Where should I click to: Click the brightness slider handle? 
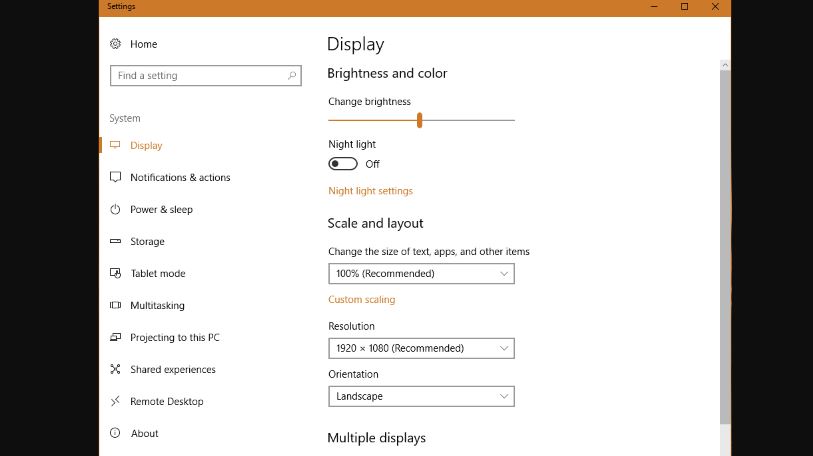click(x=419, y=120)
